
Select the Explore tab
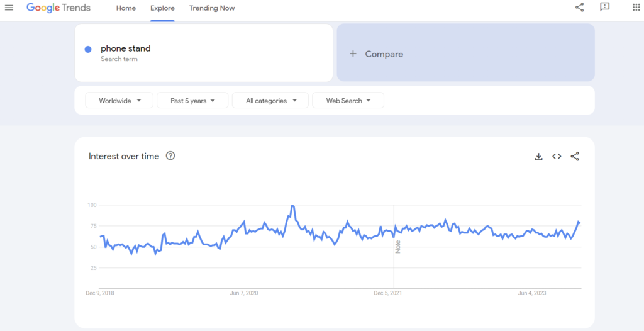[x=162, y=8]
